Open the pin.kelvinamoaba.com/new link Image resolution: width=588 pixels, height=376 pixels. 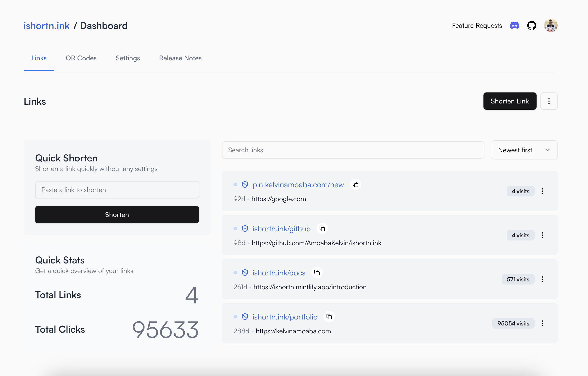pos(298,185)
